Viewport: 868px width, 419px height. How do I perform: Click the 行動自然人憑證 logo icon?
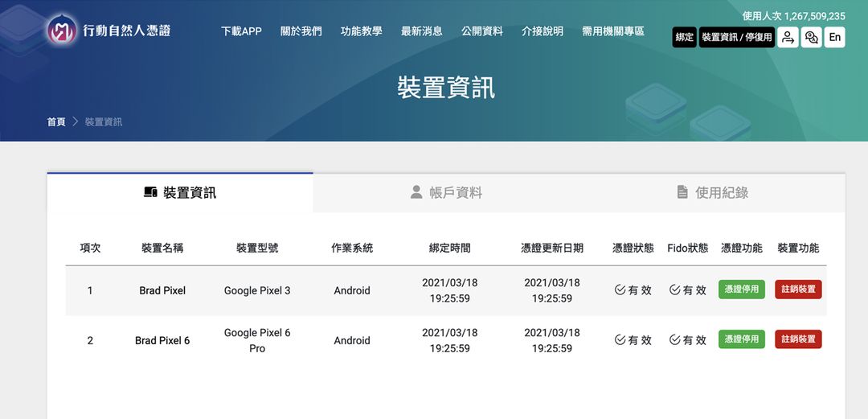click(x=62, y=30)
